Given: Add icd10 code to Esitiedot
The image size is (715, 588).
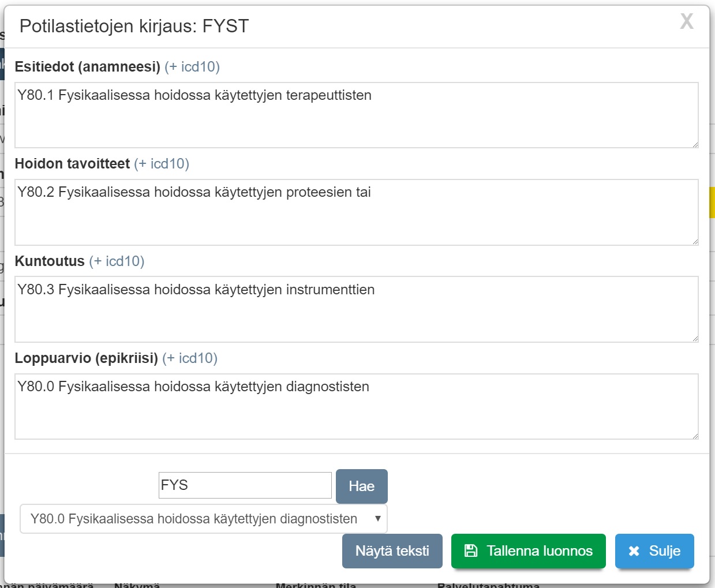Looking at the screenshot, I should pyautogui.click(x=192, y=67).
